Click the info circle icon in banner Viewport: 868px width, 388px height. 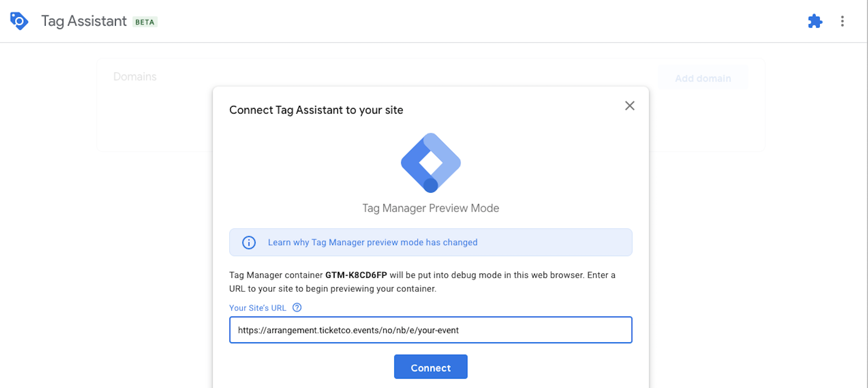pos(249,242)
